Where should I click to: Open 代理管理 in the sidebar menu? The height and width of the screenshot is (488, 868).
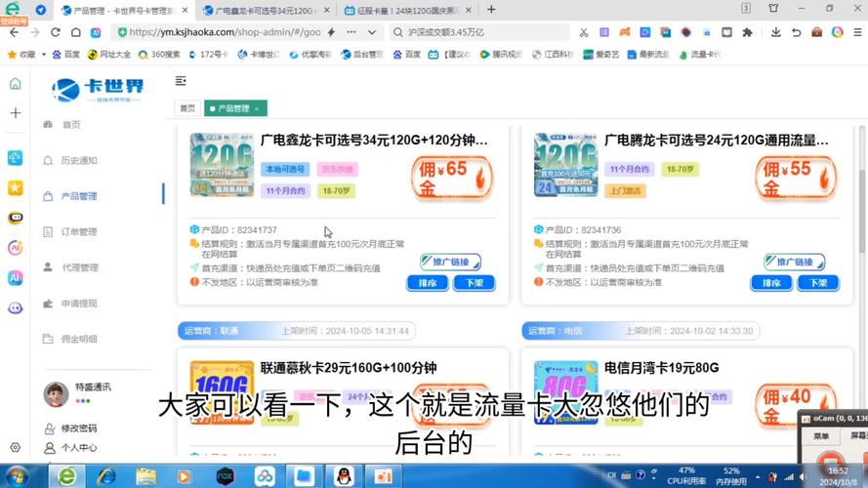[79, 267]
